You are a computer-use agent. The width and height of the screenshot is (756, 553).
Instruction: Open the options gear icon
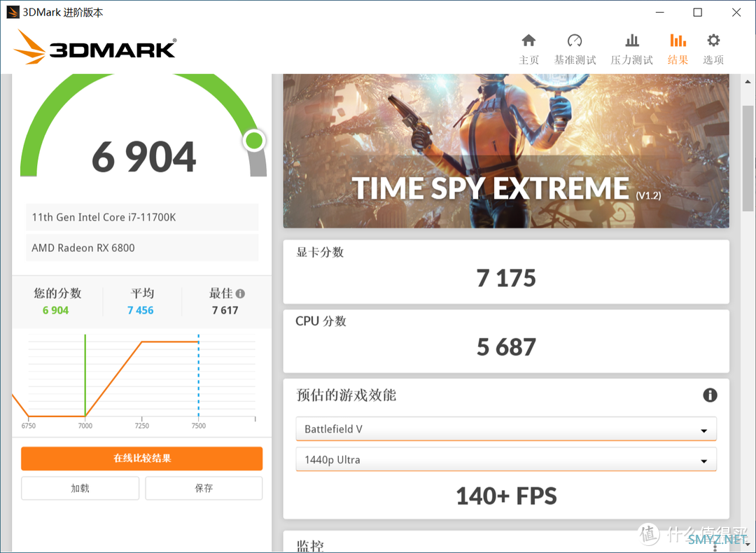point(713,40)
